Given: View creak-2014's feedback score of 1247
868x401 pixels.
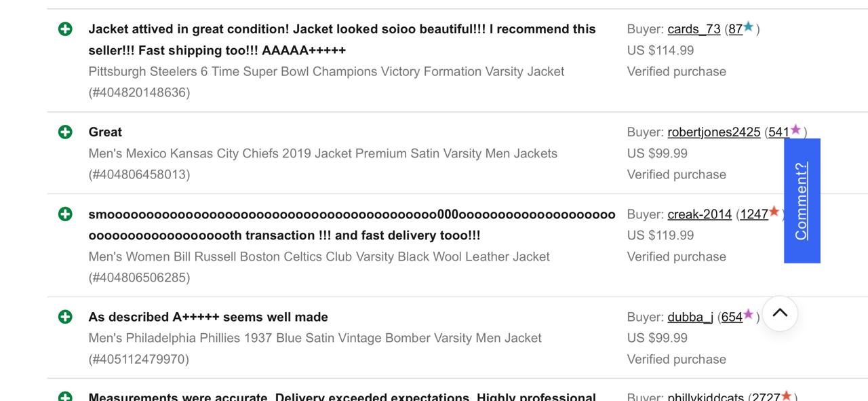Looking at the screenshot, I should click(x=755, y=214).
